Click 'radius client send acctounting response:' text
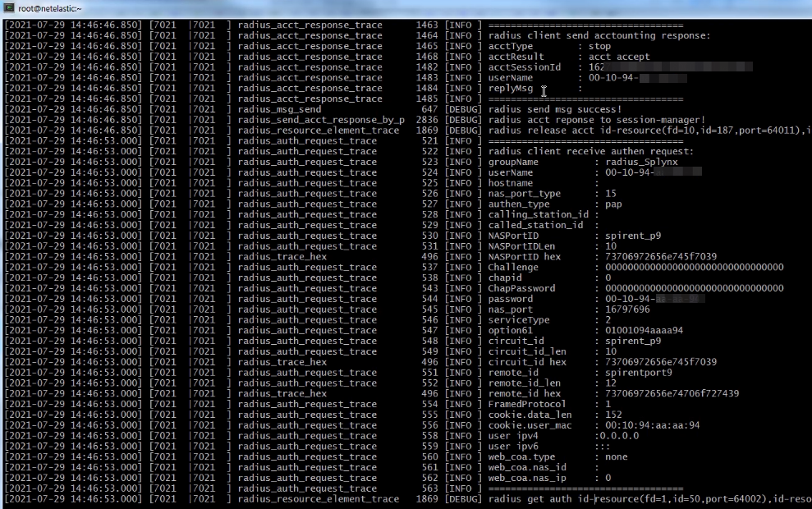Image resolution: width=812 pixels, height=509 pixels. (x=599, y=36)
